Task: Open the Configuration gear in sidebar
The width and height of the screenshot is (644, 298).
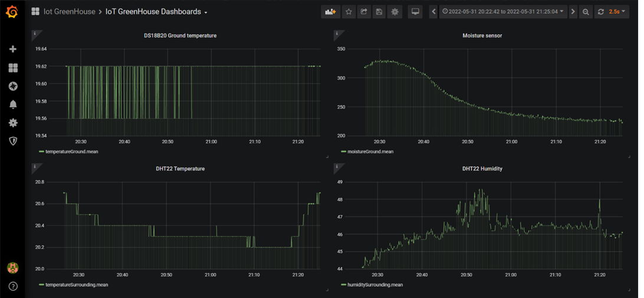Action: tap(13, 123)
